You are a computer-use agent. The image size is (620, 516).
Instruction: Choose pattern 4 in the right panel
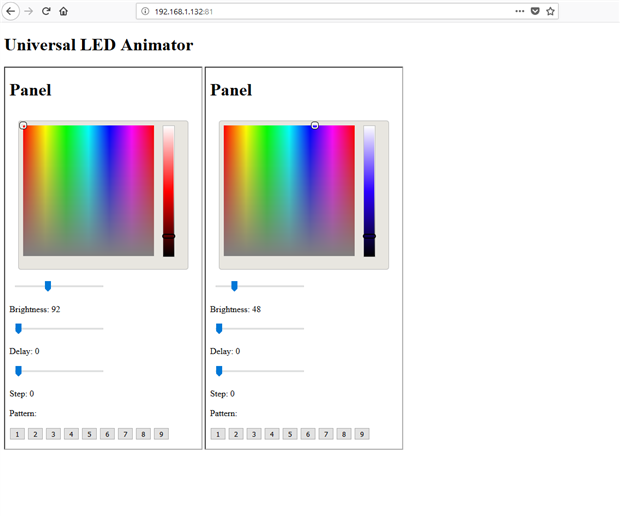272,434
